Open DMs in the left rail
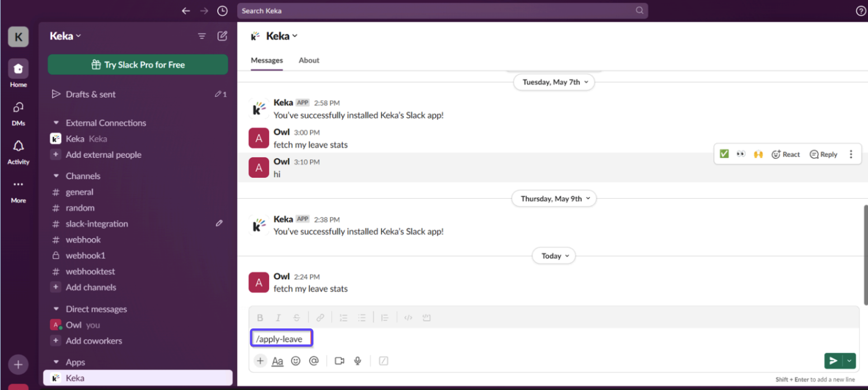Viewport: 868px width, 390px height. (x=18, y=107)
